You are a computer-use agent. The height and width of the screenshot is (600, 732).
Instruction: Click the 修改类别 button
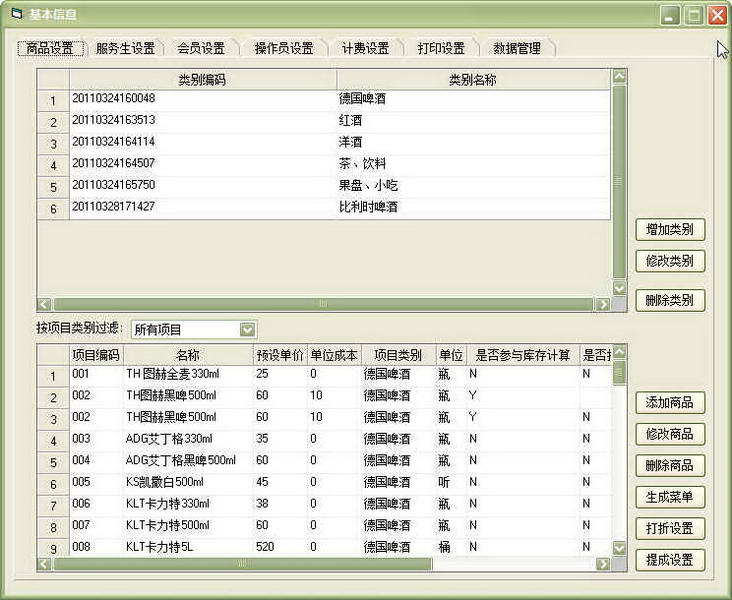point(670,261)
